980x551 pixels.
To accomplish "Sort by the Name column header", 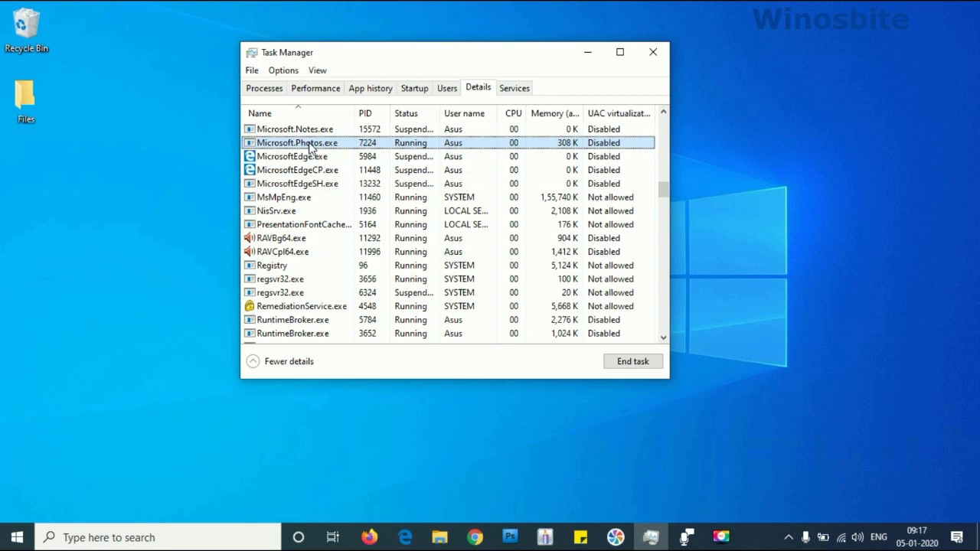I will pyautogui.click(x=297, y=113).
